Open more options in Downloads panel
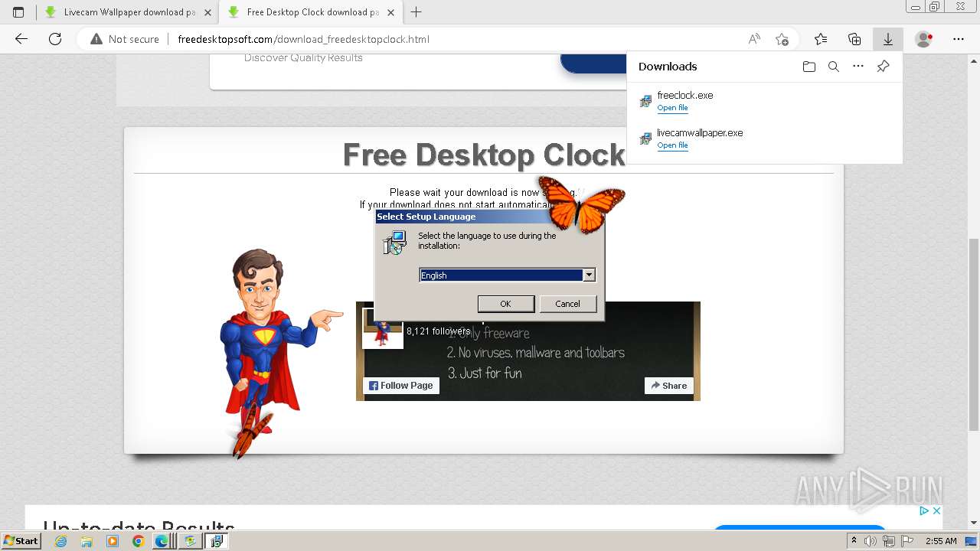Image resolution: width=980 pixels, height=551 pixels. [858, 67]
